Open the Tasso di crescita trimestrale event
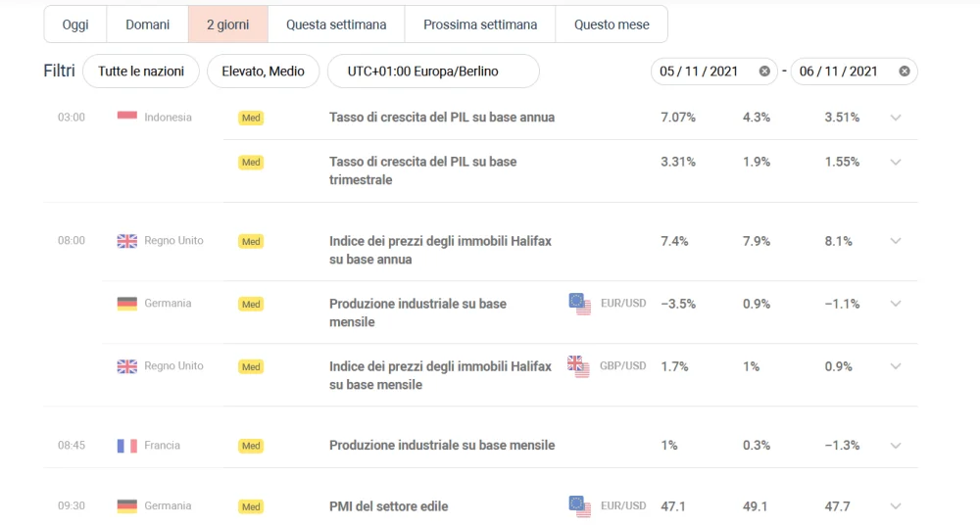The image size is (980, 527). coord(423,170)
